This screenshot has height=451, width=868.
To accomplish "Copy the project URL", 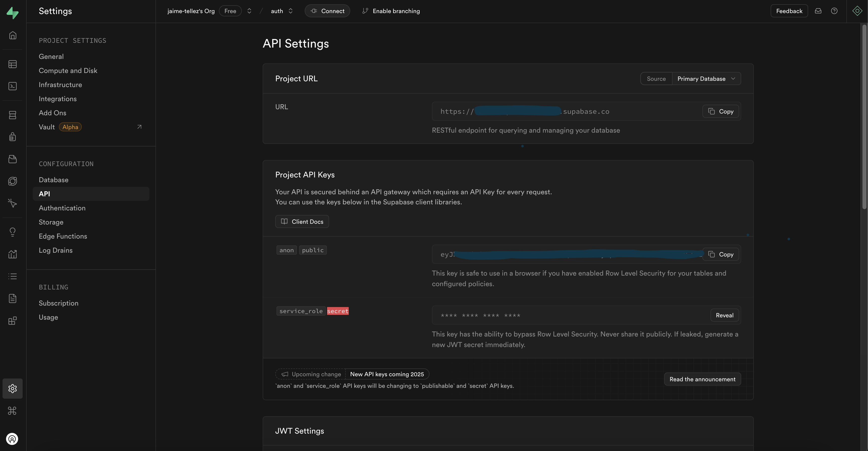I will 721,111.
